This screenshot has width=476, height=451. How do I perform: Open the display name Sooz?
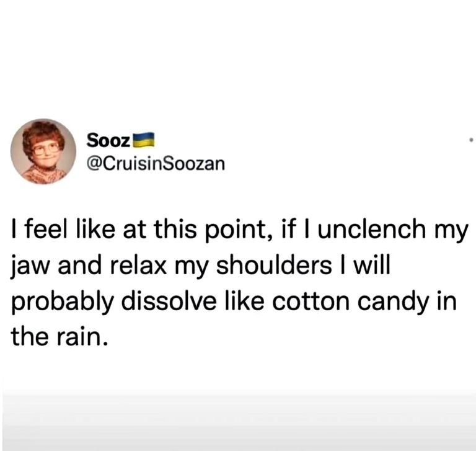point(108,140)
